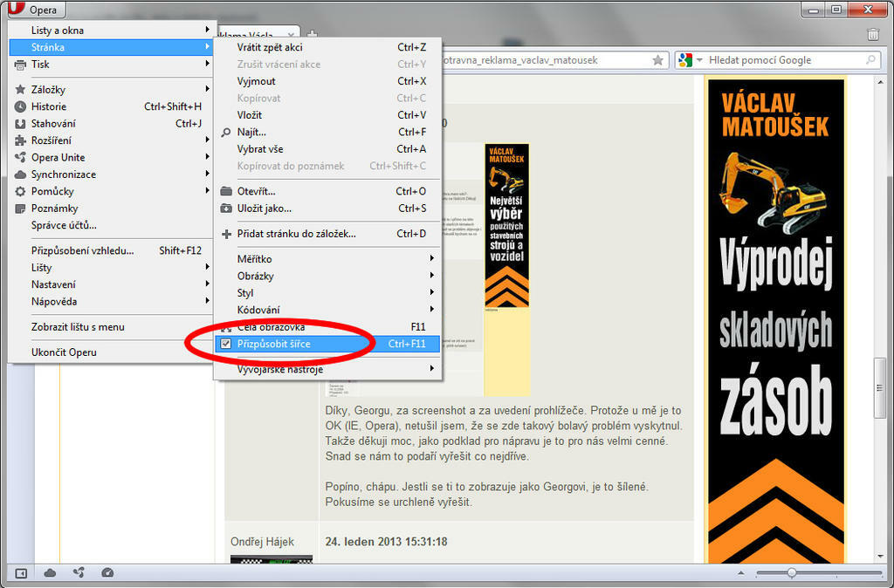Click the Opera Unite share icon in menu
The height and width of the screenshot is (588, 894).
(21, 157)
